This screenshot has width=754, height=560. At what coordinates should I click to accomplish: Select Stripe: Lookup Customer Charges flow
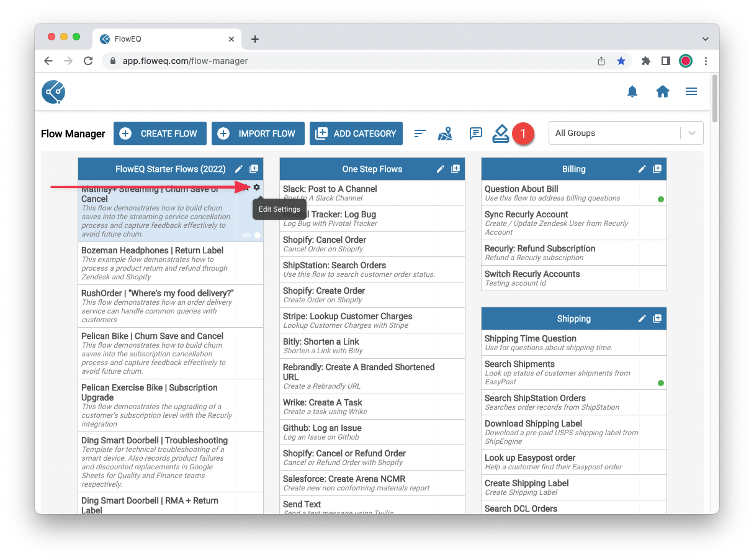click(372, 320)
